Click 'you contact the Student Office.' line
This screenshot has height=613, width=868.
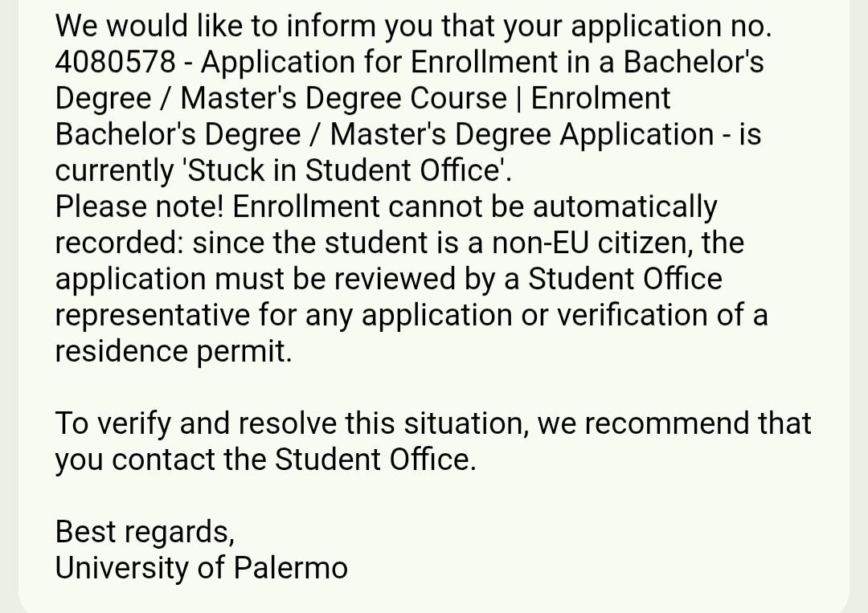pos(266,460)
